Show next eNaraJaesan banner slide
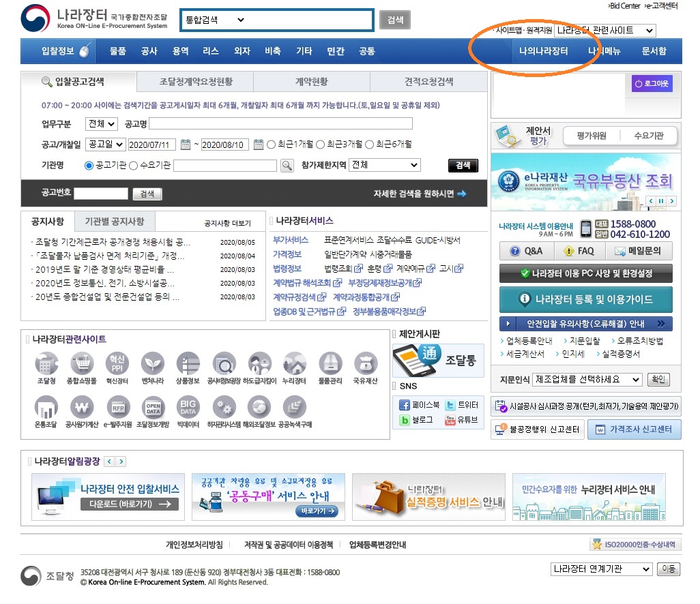Viewport: 700px width, 604px height. coord(671,201)
